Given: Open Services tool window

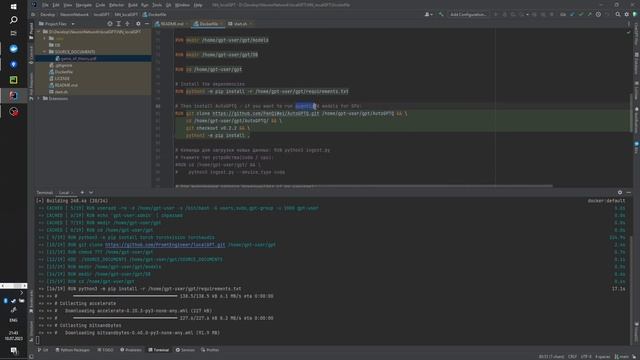Looking at the screenshot, I should click(x=185, y=350).
